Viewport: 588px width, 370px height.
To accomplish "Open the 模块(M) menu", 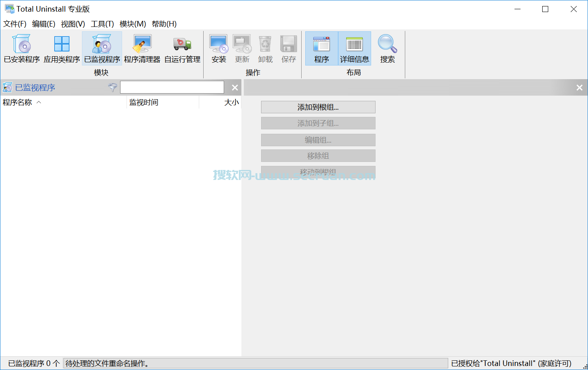I will tap(133, 24).
